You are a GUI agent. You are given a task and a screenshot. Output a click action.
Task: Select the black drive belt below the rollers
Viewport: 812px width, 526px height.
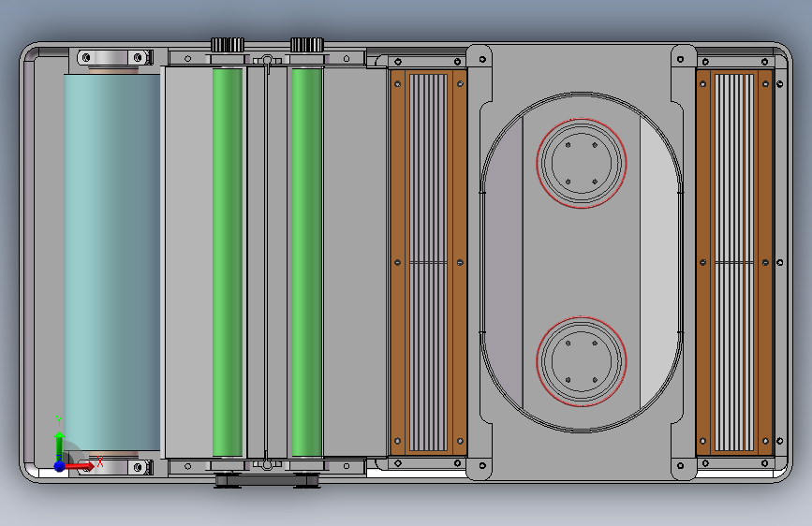pos(267,481)
